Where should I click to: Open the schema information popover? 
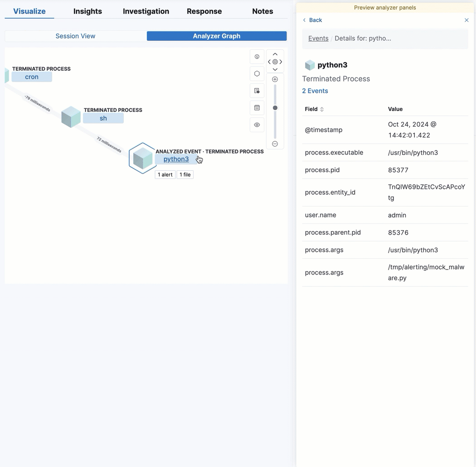point(257,56)
